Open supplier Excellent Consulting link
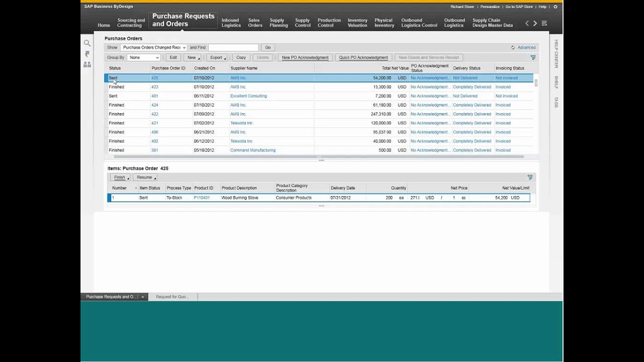 point(249,96)
